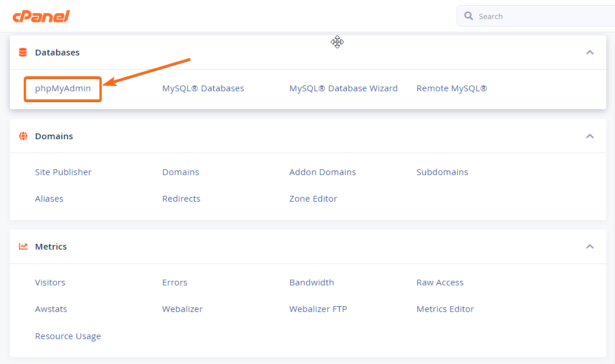Click the Databases section heading
Image resolution: width=615 pixels, height=364 pixels.
pos(57,53)
